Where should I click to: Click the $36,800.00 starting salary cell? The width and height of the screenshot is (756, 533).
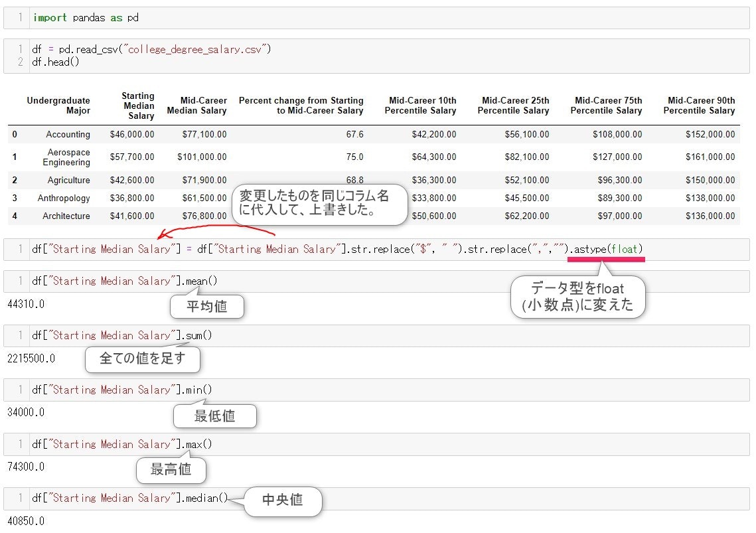(x=132, y=198)
